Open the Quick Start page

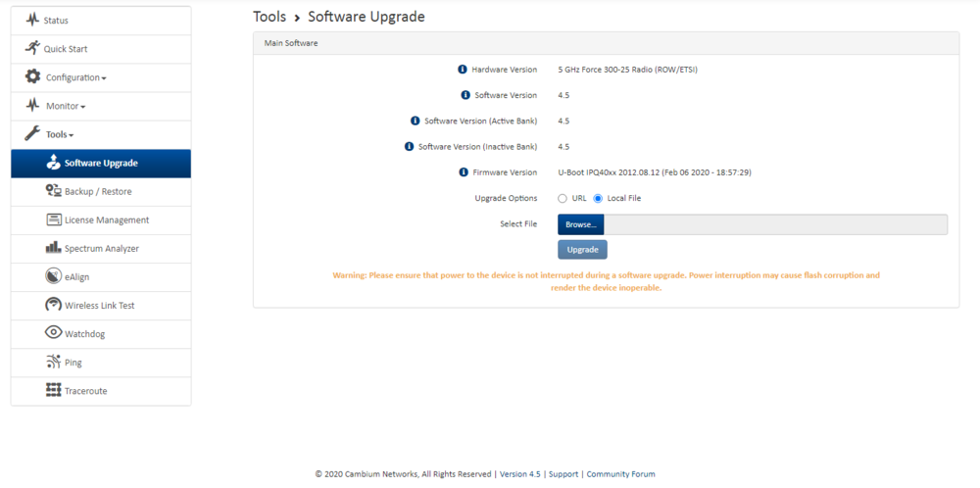(101, 49)
